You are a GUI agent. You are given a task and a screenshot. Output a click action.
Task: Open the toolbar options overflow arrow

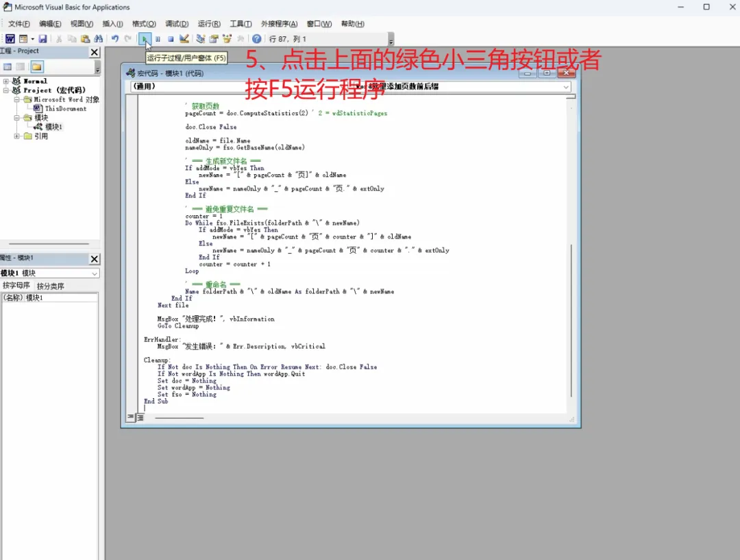[391, 39]
